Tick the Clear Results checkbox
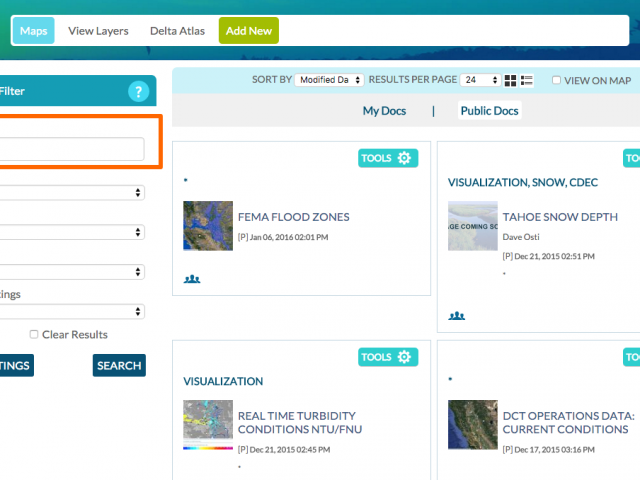The height and width of the screenshot is (480, 640). point(34,334)
